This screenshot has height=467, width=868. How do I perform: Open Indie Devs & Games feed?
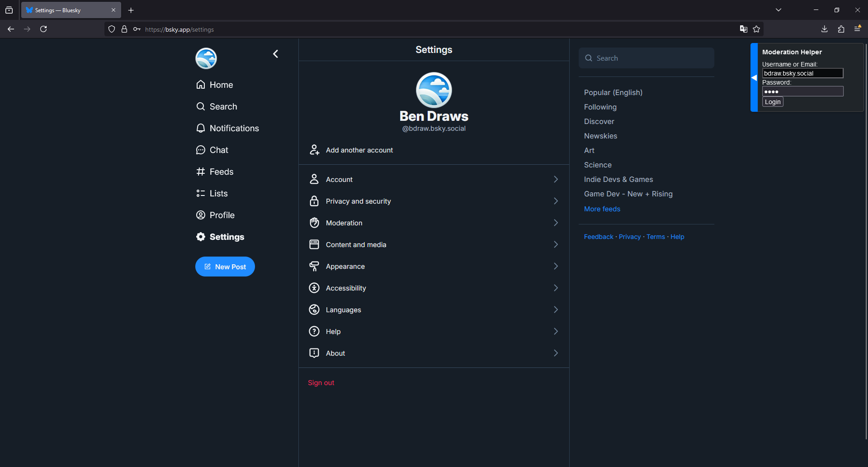coord(618,179)
